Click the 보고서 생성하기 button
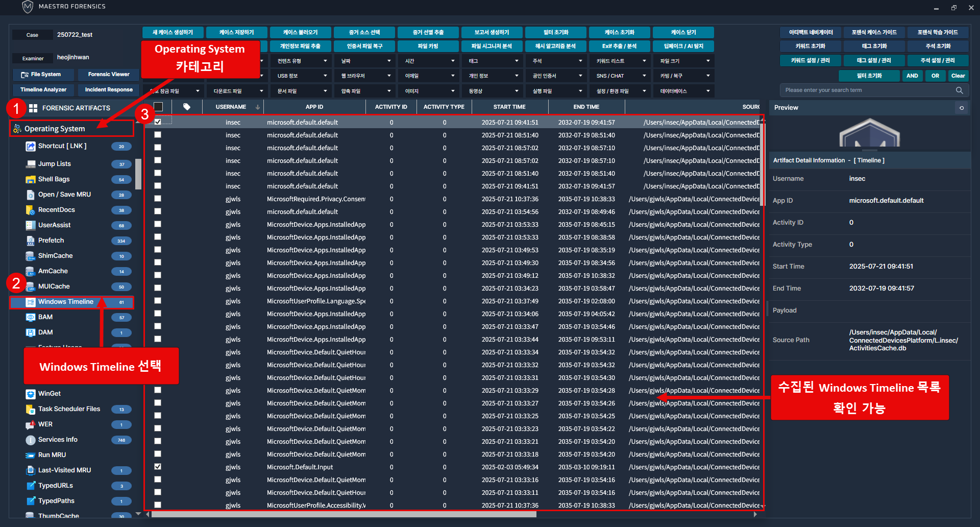This screenshot has width=980, height=527. (492, 32)
